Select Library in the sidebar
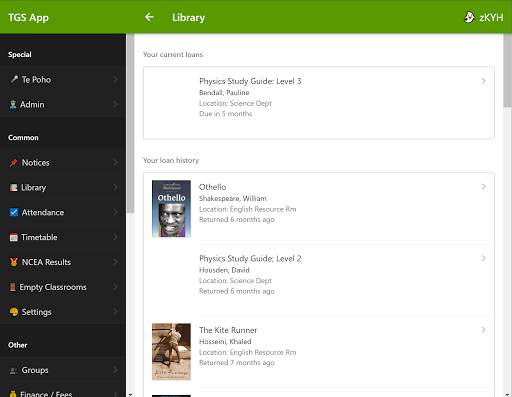 coord(63,187)
